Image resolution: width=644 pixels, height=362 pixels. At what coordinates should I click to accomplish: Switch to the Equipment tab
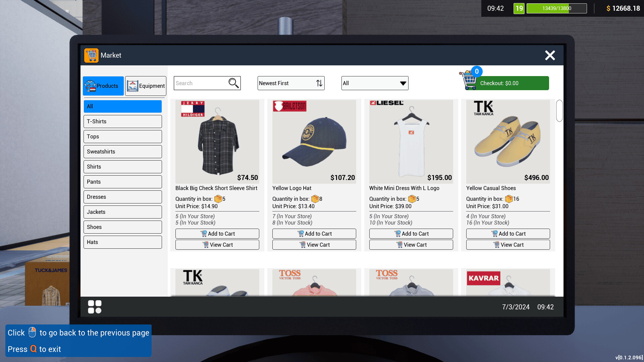pyautogui.click(x=145, y=86)
